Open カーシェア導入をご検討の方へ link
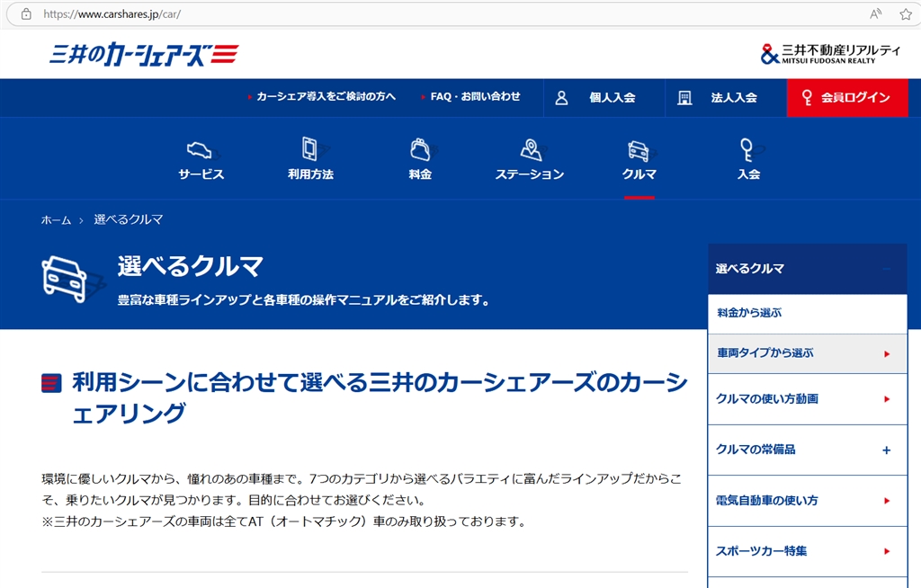This screenshot has width=921, height=588. coord(322,96)
